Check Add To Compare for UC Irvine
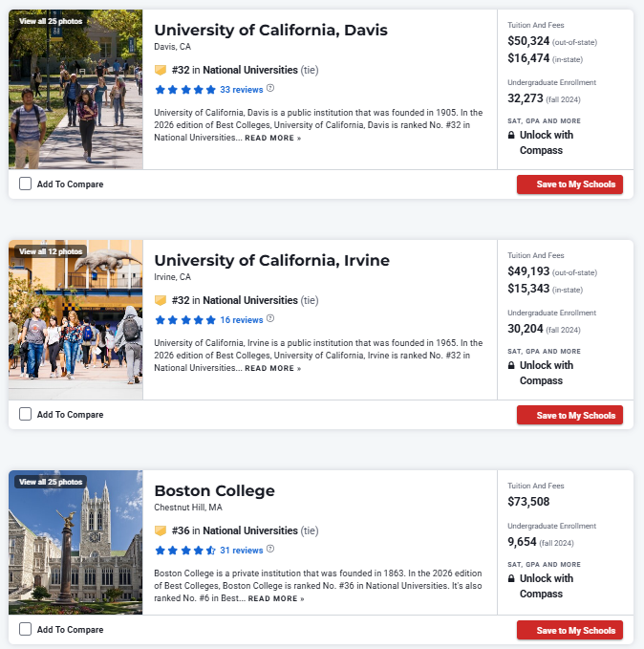The height and width of the screenshot is (649, 644). click(25, 414)
